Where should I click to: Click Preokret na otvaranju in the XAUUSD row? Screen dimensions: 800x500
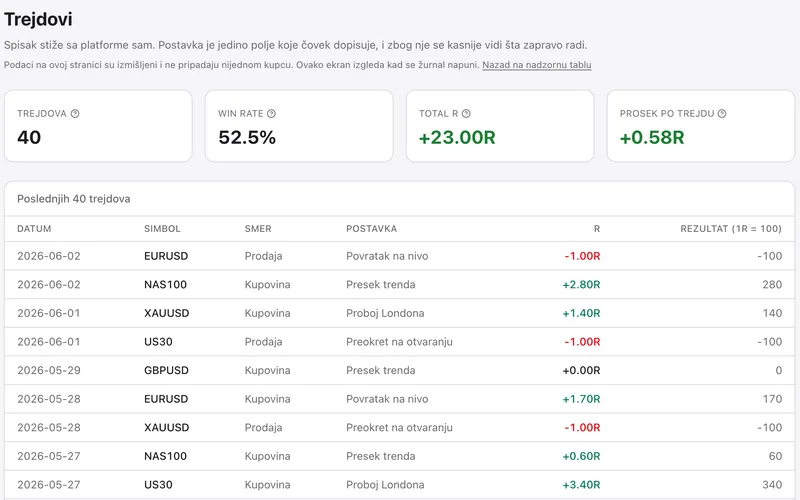point(399,428)
